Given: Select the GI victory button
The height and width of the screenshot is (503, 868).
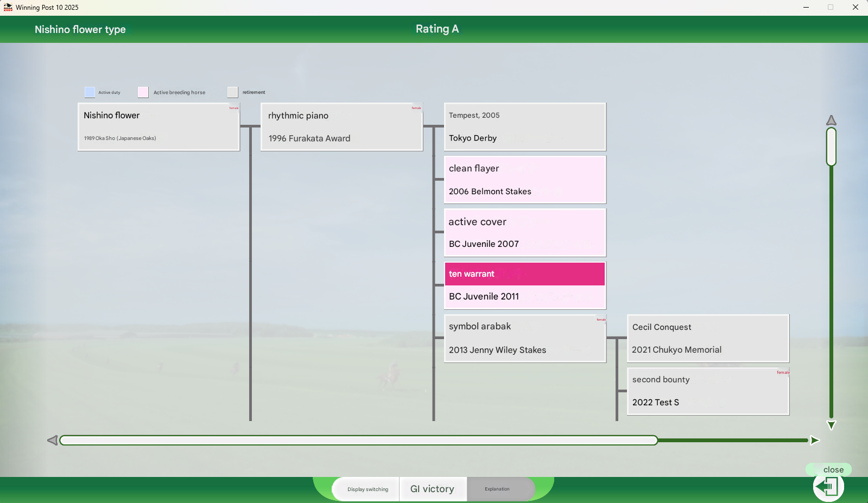Looking at the screenshot, I should click(x=433, y=489).
